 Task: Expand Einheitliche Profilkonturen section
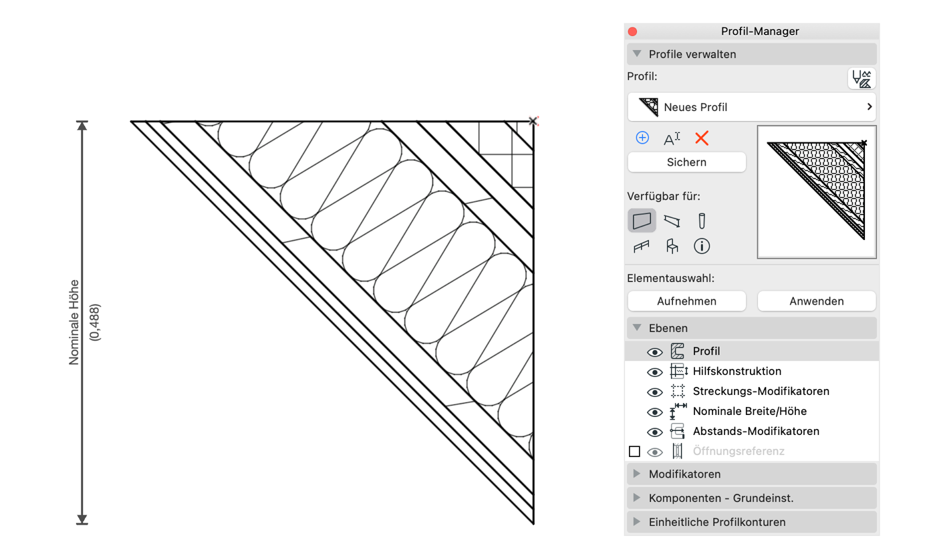tap(637, 522)
